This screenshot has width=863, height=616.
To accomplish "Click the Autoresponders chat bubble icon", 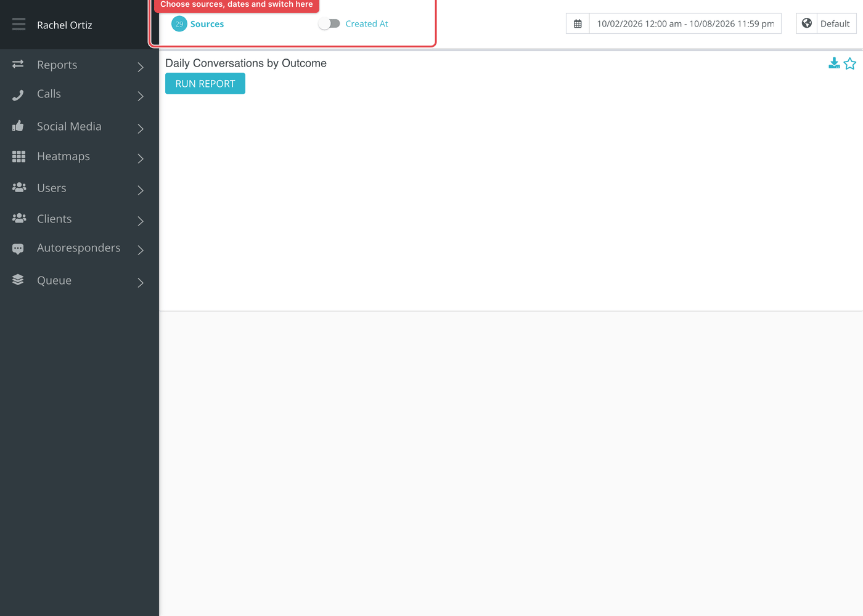I will (x=18, y=248).
